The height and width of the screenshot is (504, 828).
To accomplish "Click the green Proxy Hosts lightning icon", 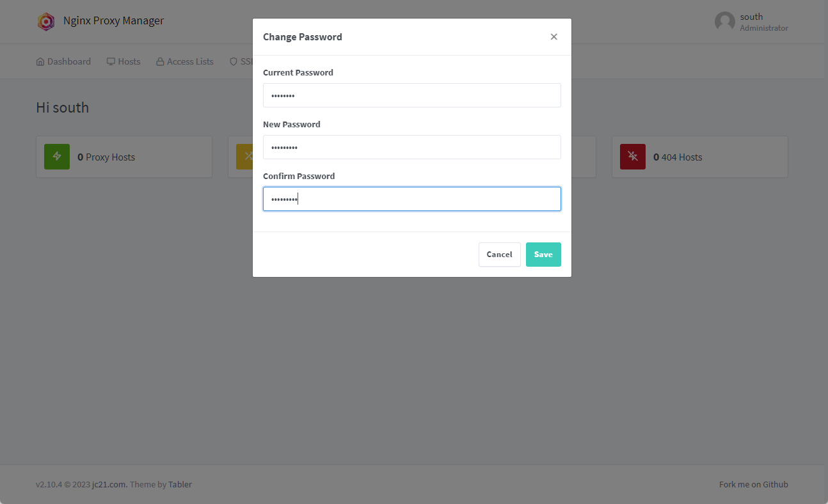I will pyautogui.click(x=57, y=157).
